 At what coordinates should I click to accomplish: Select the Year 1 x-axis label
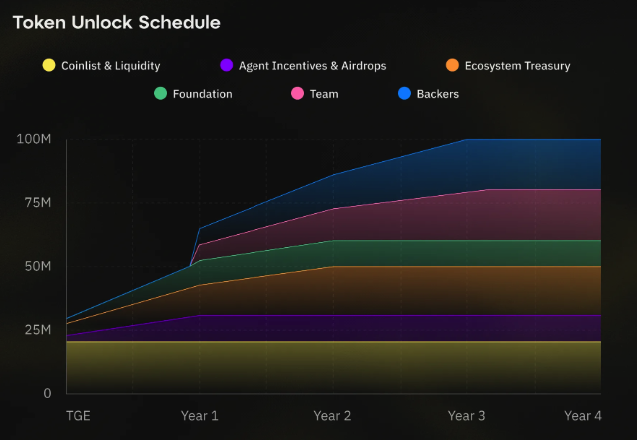pos(200,415)
